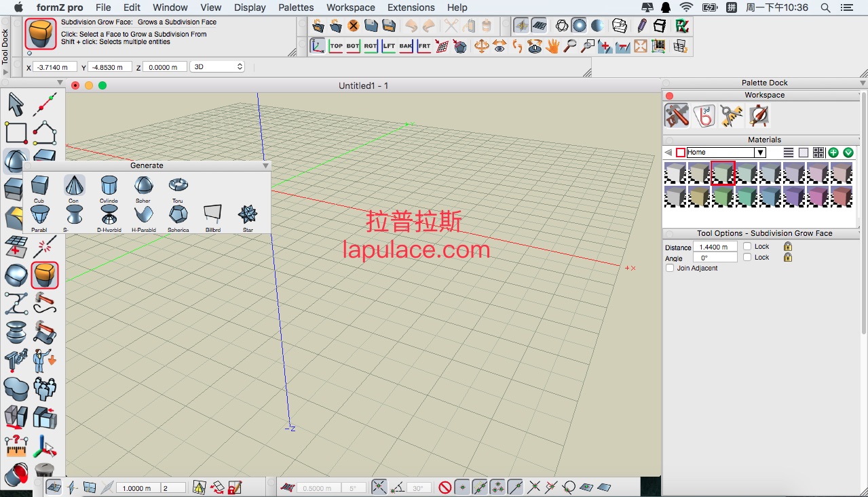Open the Palettes menu
Viewport: 868px width, 497px height.
pos(296,7)
